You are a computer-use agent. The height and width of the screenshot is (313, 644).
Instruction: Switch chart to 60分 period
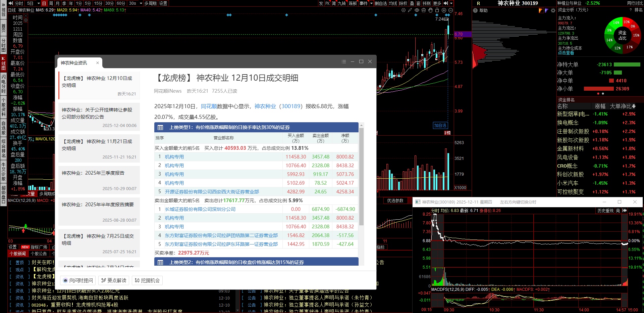click(121, 3)
